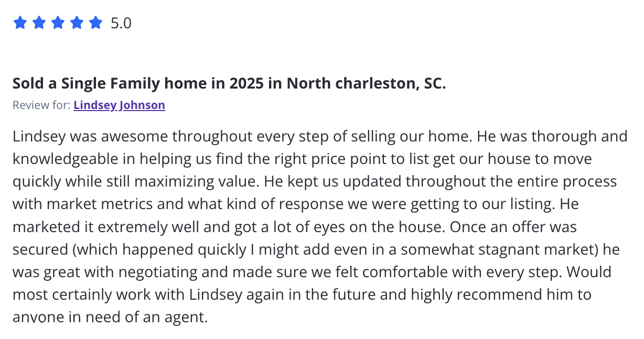The height and width of the screenshot is (339, 644).
Task: Click the second blue rating star
Action: coord(38,23)
